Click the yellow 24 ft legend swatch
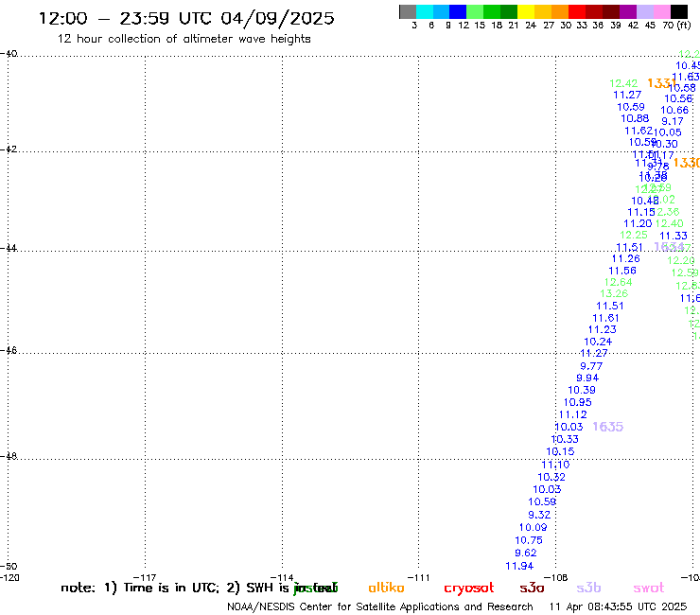This screenshot has width=700, height=615. tap(526, 11)
